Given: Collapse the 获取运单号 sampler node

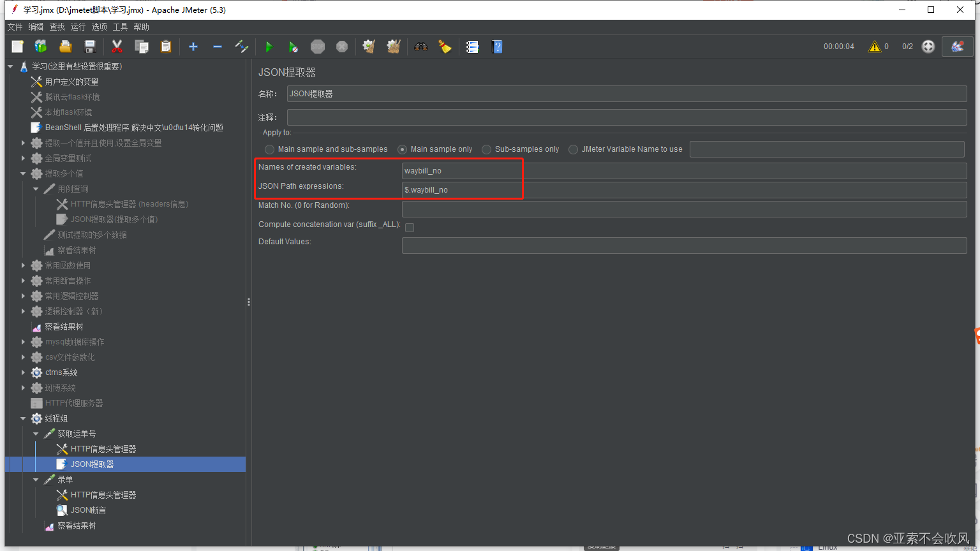Looking at the screenshot, I should click(36, 434).
